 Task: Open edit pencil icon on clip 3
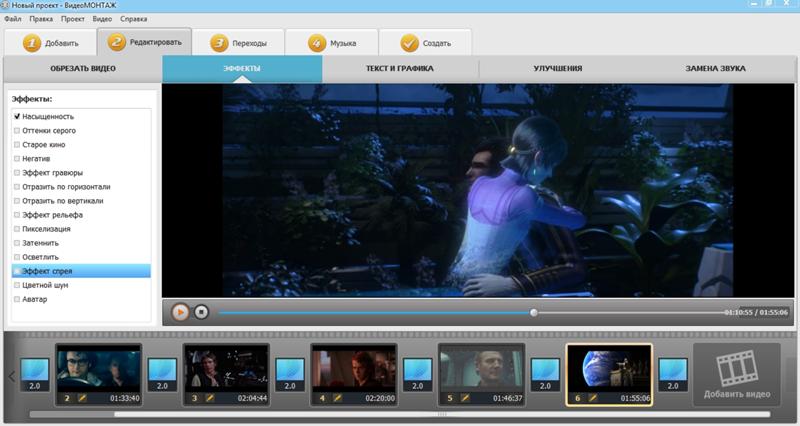click(210, 398)
